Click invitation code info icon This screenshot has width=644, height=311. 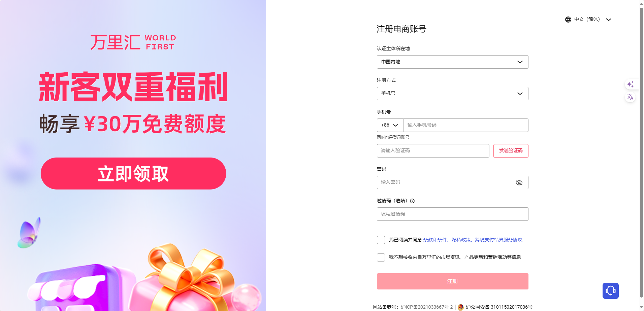tap(412, 201)
